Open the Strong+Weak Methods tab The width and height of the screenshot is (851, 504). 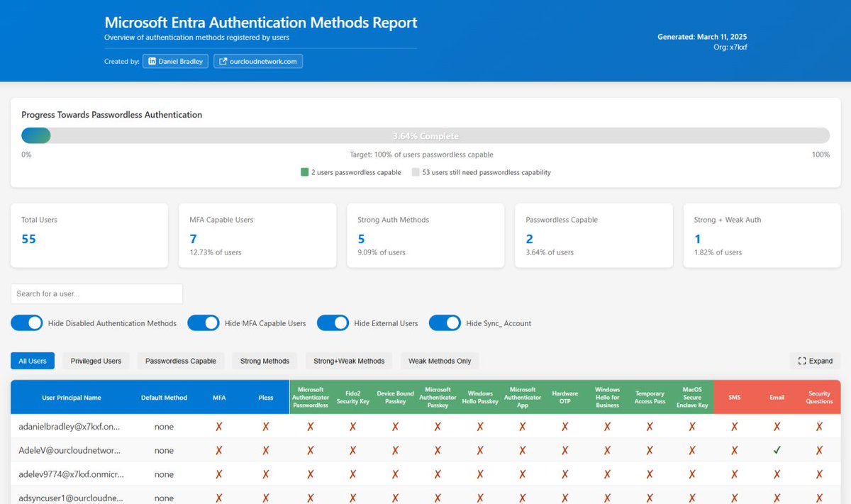[349, 361]
